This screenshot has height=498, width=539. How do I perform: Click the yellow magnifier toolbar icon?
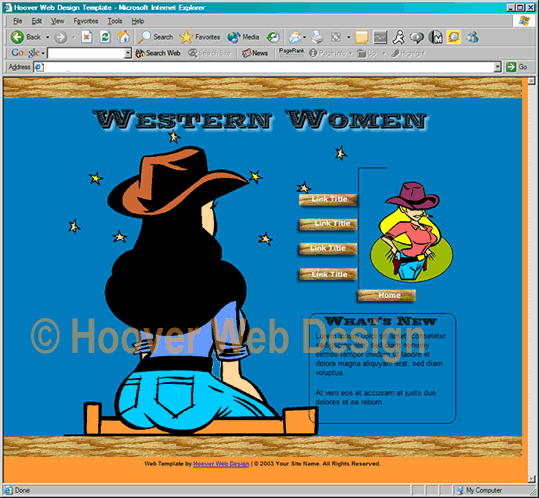point(454,37)
